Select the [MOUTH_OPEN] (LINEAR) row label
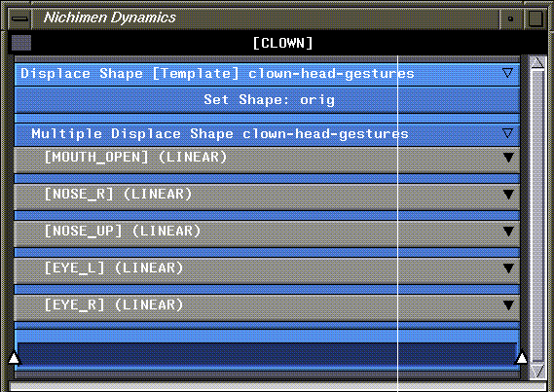The image size is (554, 392). pos(135,157)
